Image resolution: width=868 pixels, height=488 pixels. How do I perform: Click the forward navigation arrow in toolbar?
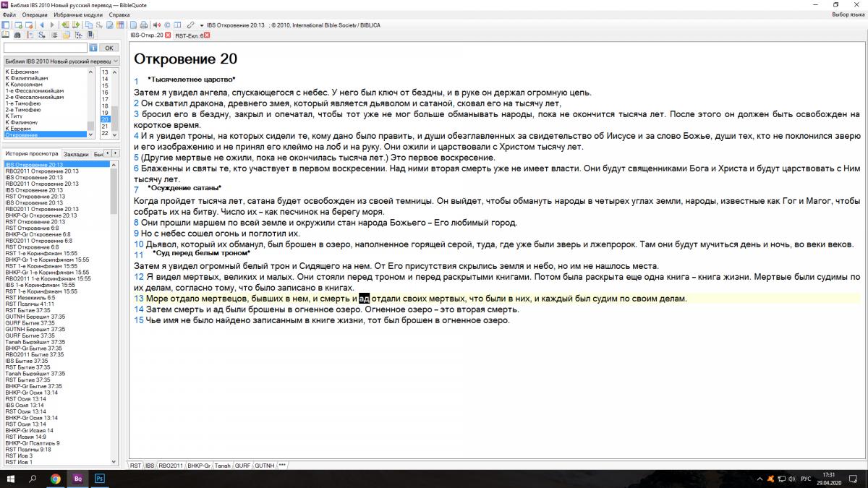[x=51, y=25]
